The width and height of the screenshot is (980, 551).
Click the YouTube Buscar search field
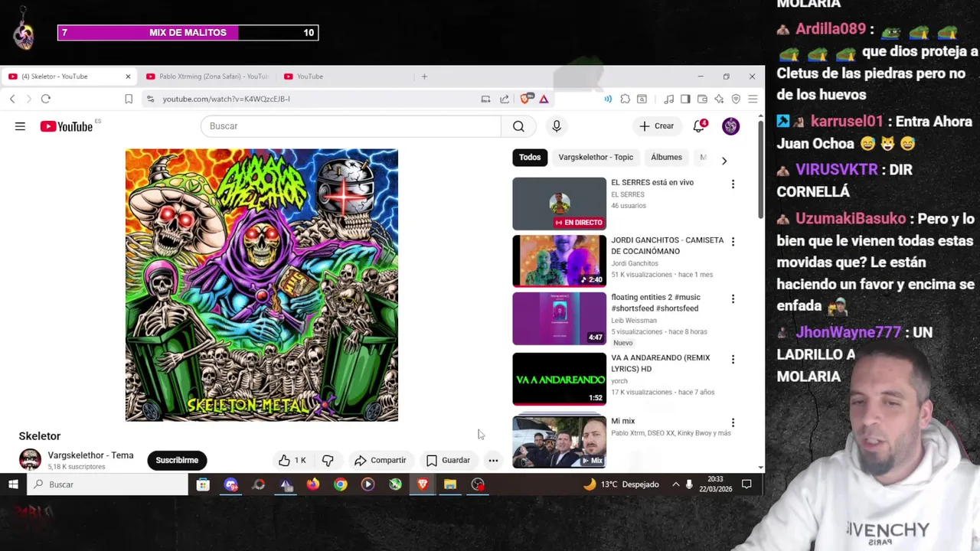coord(351,126)
